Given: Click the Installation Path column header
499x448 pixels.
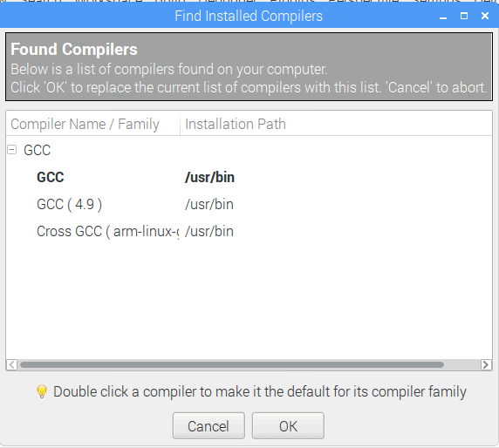Looking at the screenshot, I should (x=336, y=124).
